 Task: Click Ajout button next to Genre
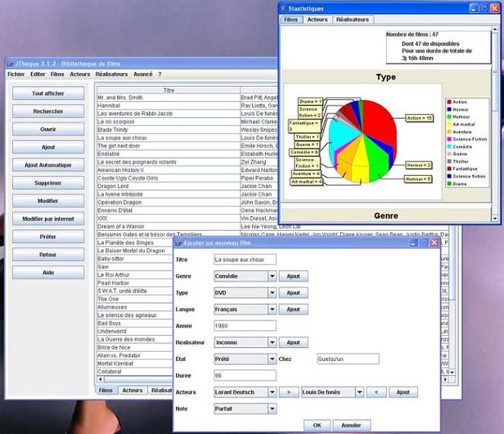[293, 276]
